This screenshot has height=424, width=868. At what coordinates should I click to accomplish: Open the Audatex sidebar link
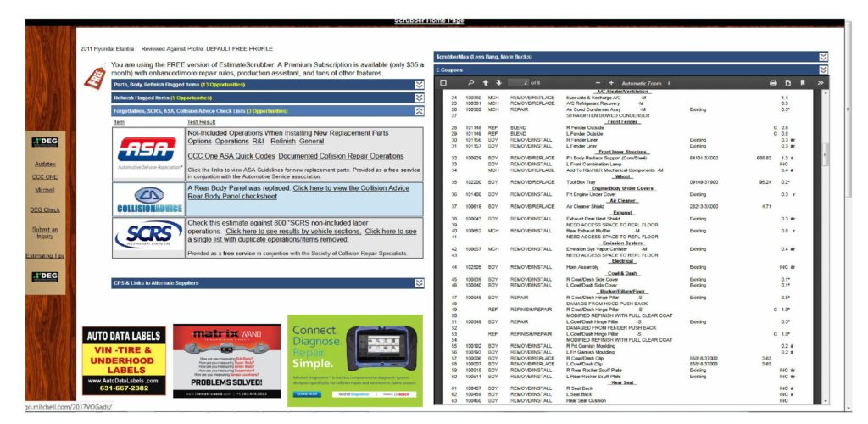coord(45,164)
